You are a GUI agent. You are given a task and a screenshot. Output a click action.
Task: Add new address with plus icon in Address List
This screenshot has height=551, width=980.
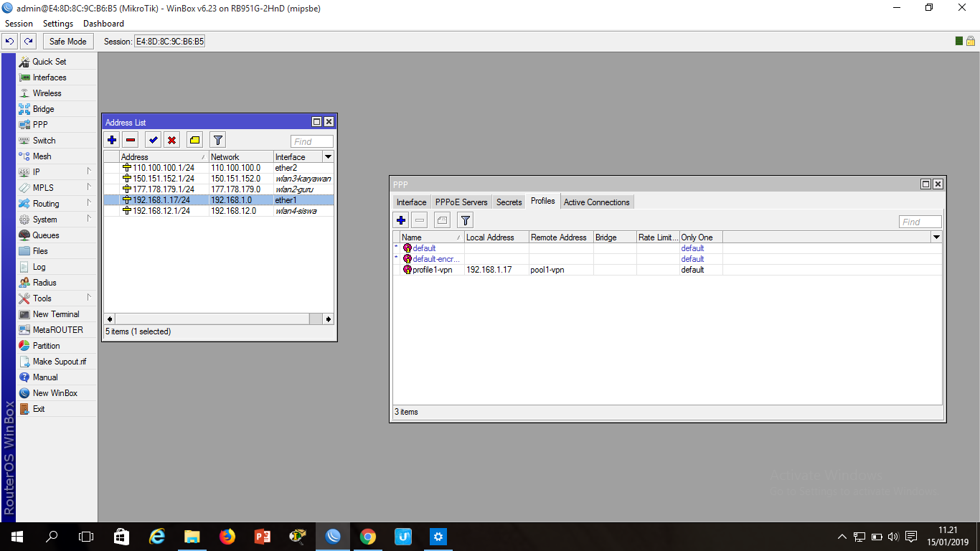112,140
